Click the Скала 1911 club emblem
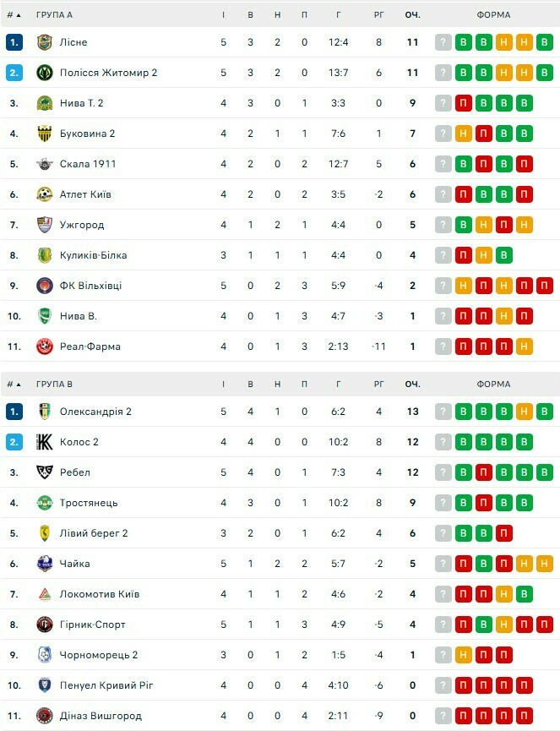The height and width of the screenshot is (731, 560). click(x=45, y=164)
